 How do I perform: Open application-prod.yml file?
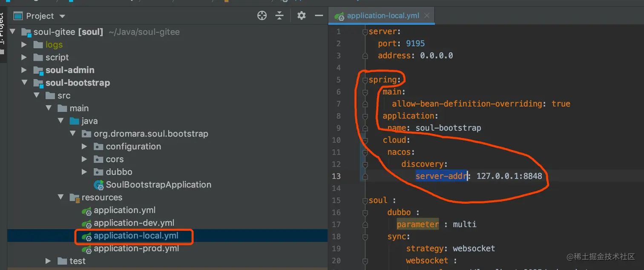136,249
